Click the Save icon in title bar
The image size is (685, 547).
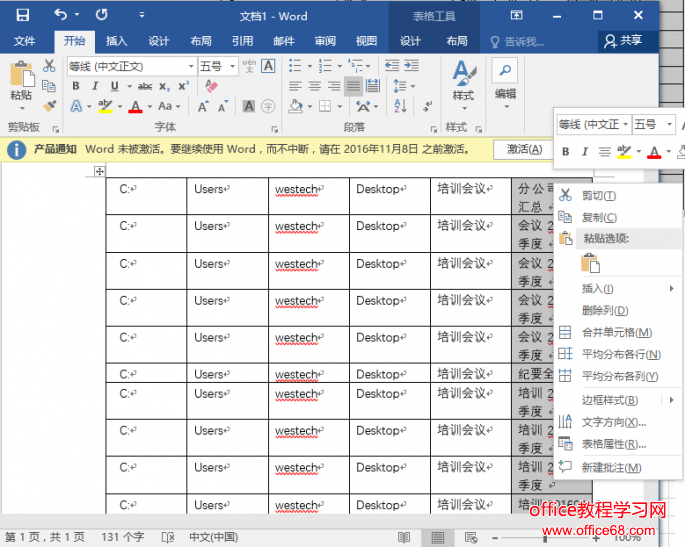coord(22,15)
